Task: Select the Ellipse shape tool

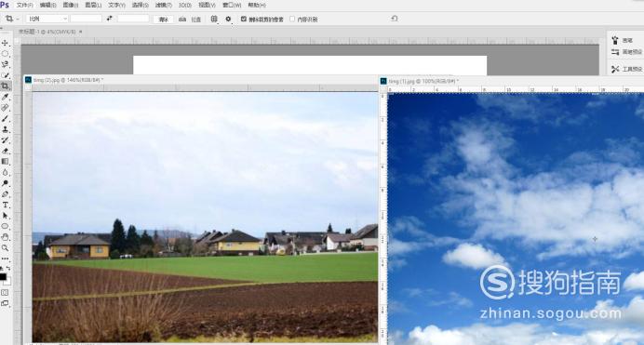Action: [x=5, y=226]
